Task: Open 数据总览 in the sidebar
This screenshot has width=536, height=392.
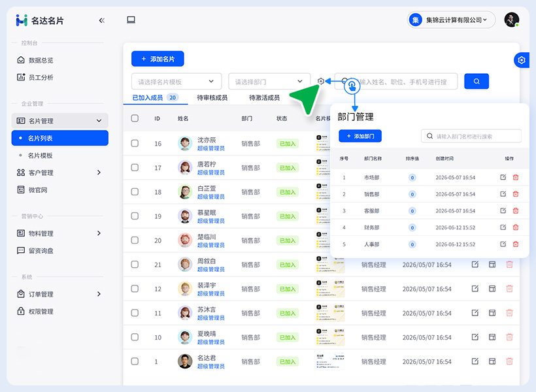Action: 35,60
